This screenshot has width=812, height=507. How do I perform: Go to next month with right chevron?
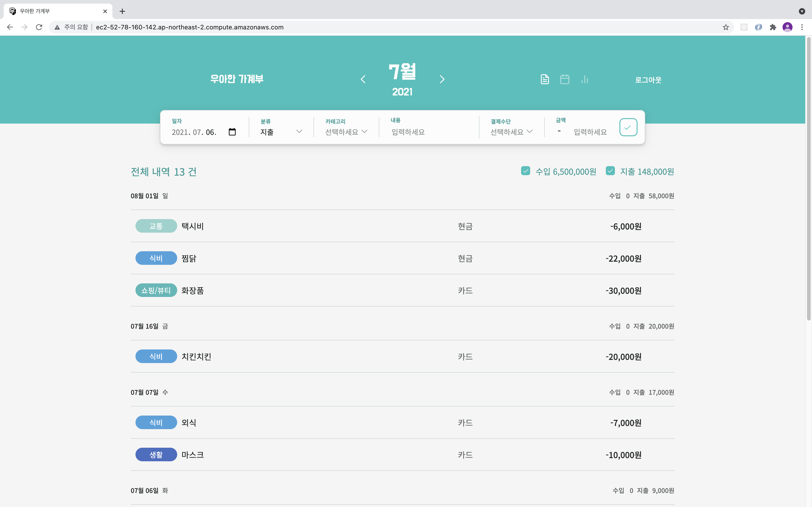pos(442,79)
